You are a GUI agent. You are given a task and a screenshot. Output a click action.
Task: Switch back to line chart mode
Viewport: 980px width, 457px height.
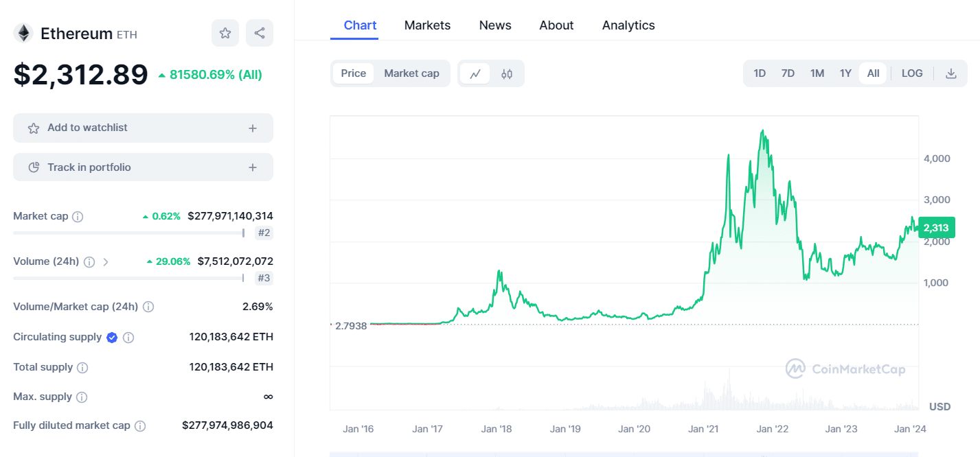click(x=475, y=73)
